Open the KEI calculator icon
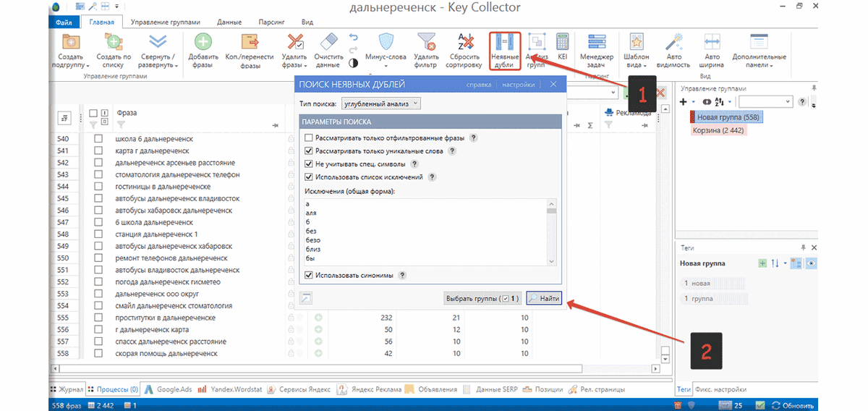The height and width of the screenshot is (411, 868). coord(562,41)
